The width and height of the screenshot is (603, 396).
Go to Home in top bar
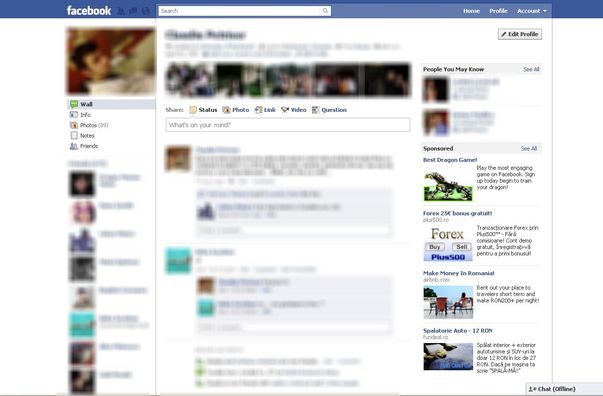click(471, 11)
